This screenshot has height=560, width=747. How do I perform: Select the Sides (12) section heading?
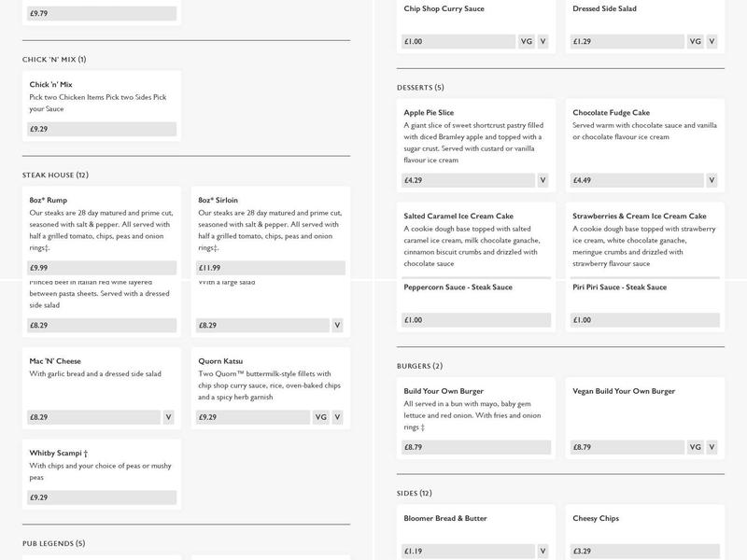coord(414,493)
